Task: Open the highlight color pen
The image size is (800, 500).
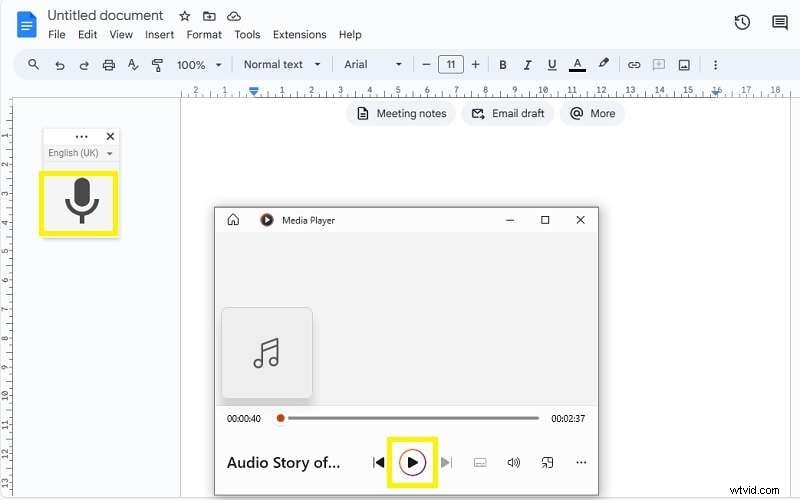Action: point(604,64)
